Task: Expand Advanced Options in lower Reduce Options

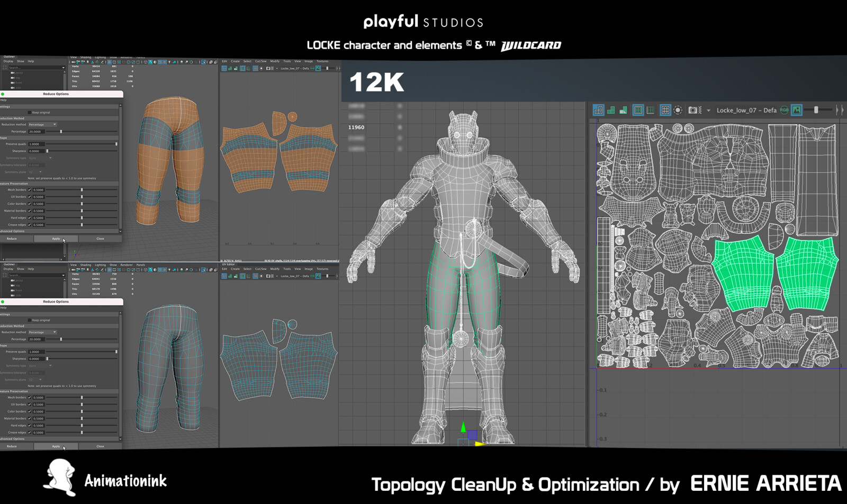Action: (59, 439)
